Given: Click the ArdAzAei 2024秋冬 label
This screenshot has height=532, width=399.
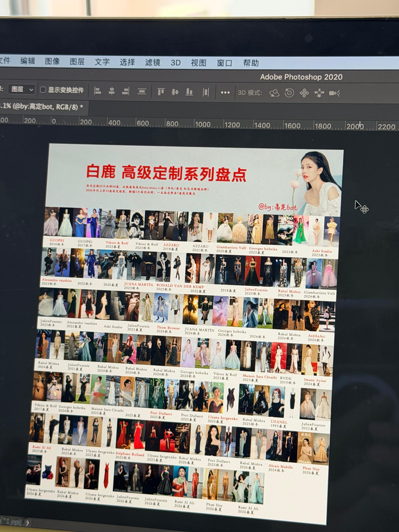Looking at the screenshot, I should tap(316, 338).
